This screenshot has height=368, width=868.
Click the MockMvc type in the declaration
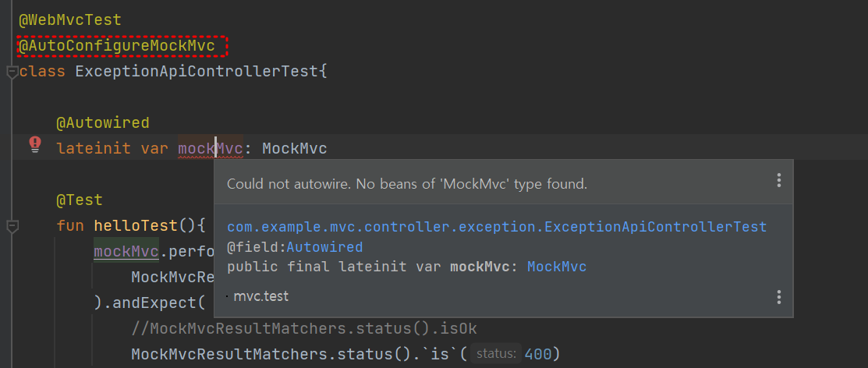coord(294,148)
